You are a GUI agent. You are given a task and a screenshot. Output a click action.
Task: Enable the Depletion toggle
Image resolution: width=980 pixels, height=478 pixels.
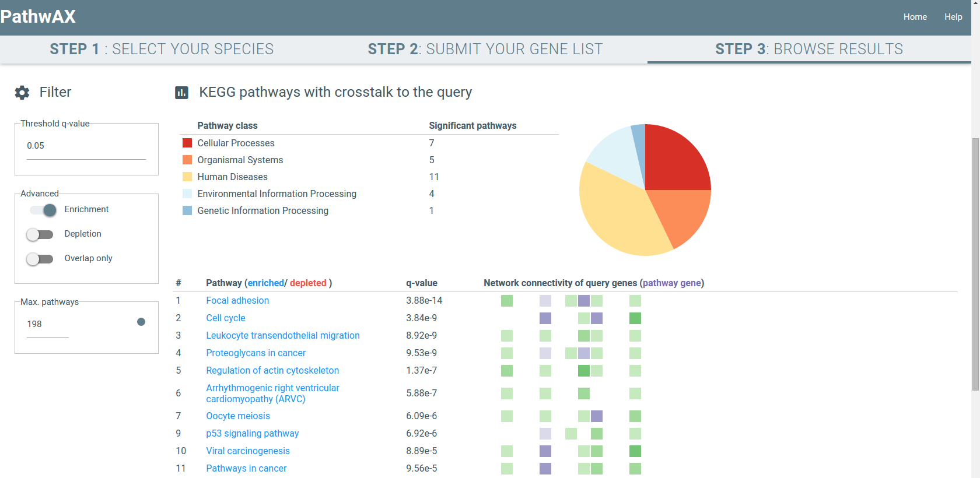click(40, 234)
